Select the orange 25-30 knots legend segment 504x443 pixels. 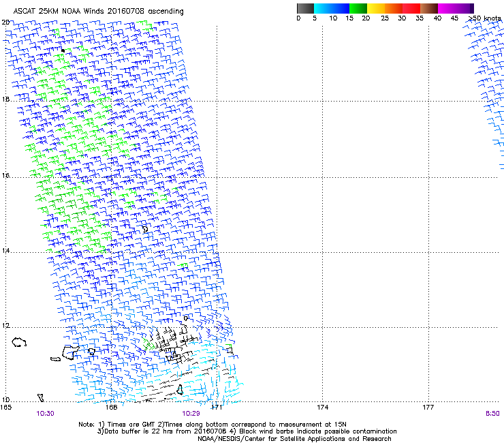tap(394, 8)
